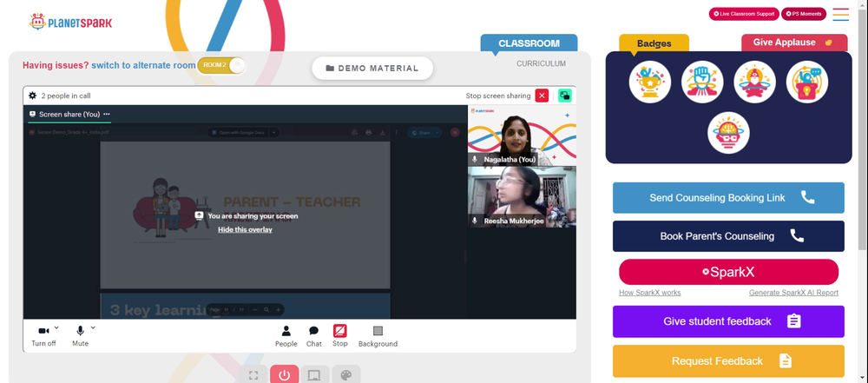Click the color palette icon button

click(x=346, y=375)
